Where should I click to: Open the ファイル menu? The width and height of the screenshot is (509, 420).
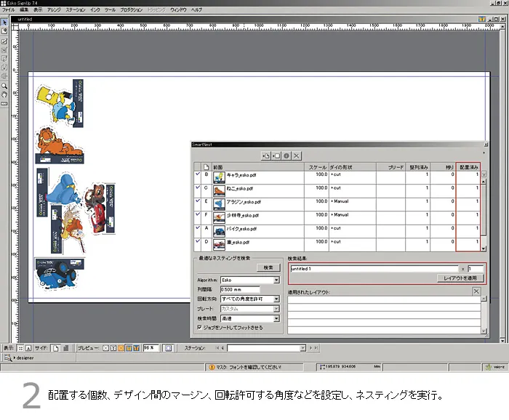[9, 9]
